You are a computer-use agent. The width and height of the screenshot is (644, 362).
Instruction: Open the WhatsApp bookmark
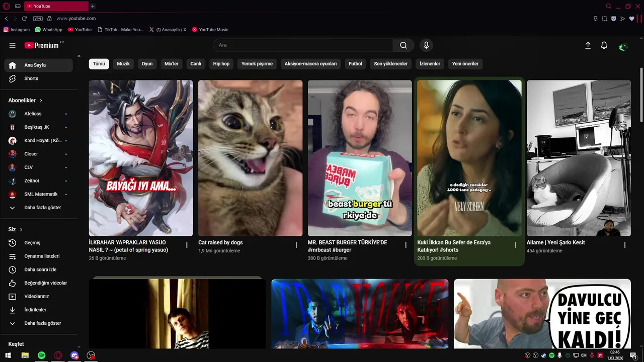pos(49,30)
